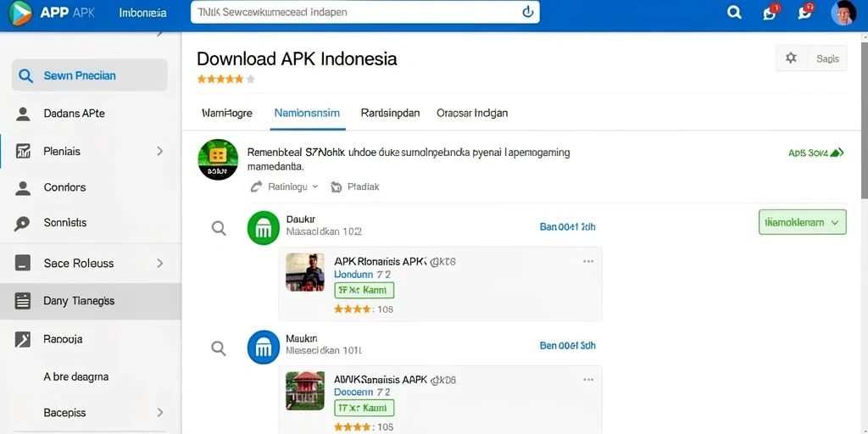Viewport: 868px width, 434px height.
Task: Select the Namionsnsim tab
Action: click(x=307, y=113)
